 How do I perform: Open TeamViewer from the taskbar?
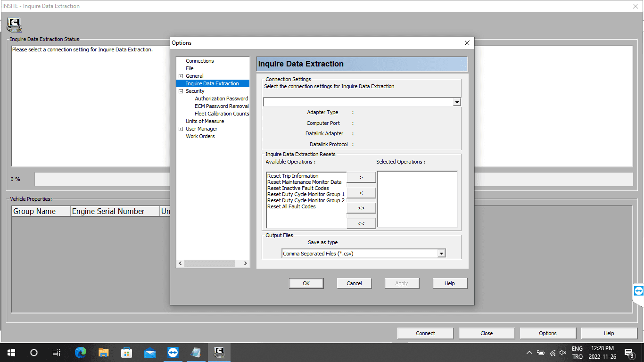click(x=173, y=352)
